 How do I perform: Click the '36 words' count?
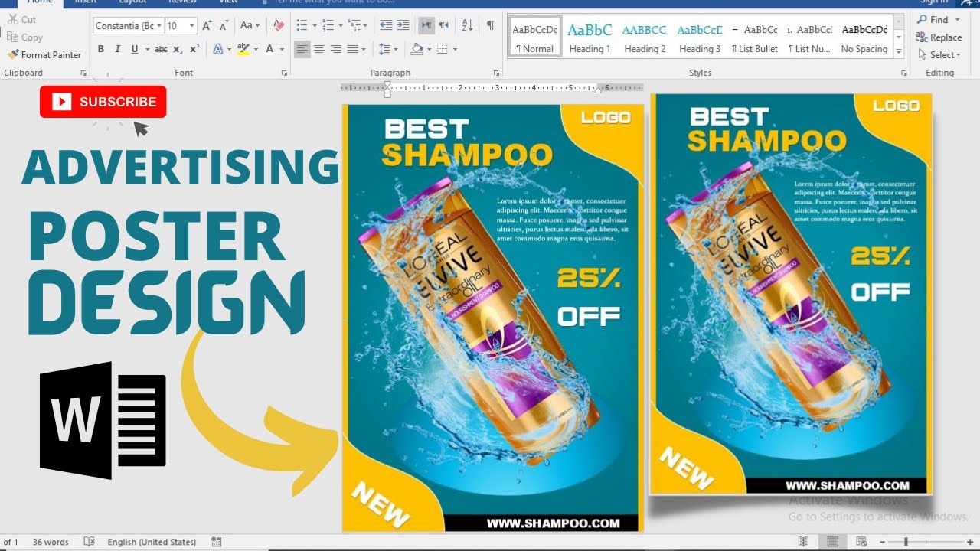[x=51, y=542]
